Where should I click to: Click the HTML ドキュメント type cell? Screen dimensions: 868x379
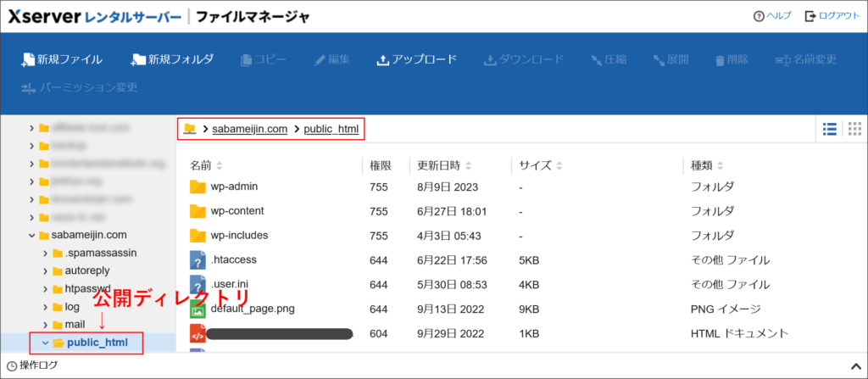click(739, 333)
